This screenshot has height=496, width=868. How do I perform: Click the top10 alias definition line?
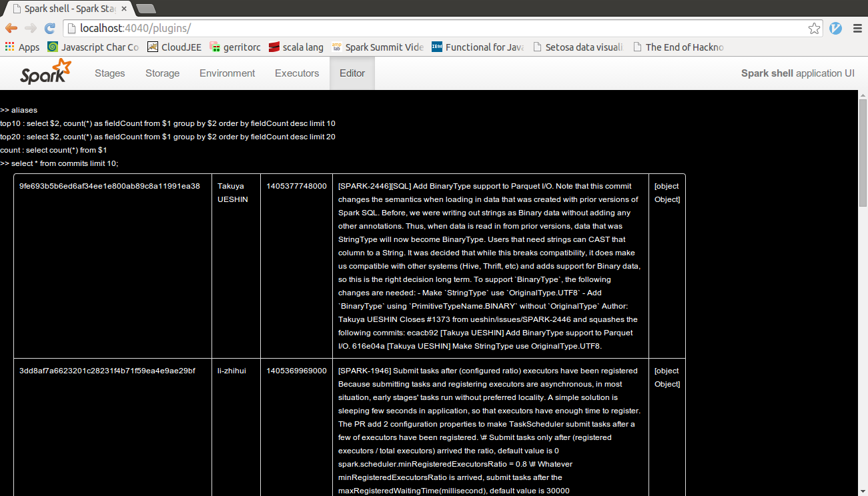[167, 123]
